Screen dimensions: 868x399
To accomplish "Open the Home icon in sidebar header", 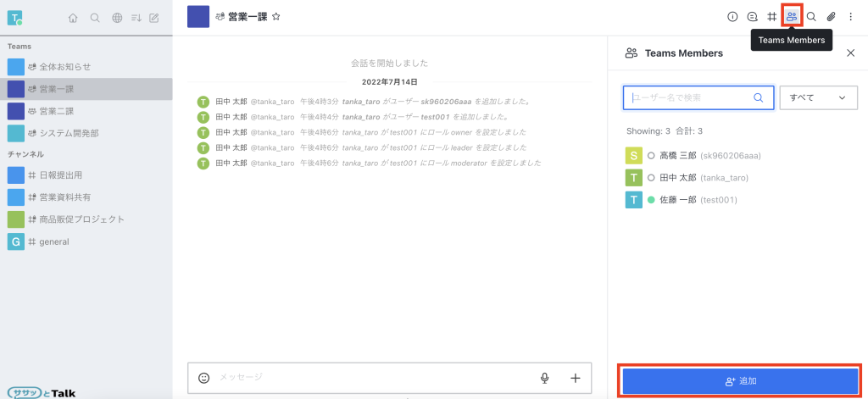I will [73, 18].
